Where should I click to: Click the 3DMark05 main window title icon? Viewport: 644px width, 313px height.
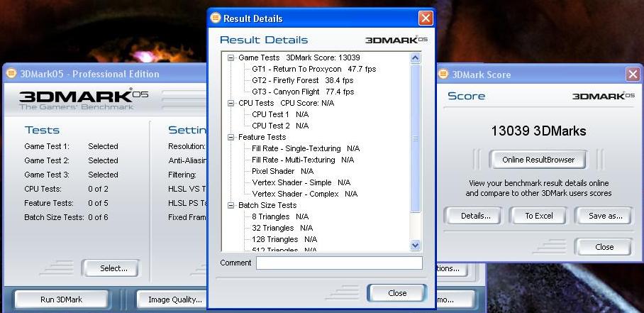pos(11,74)
